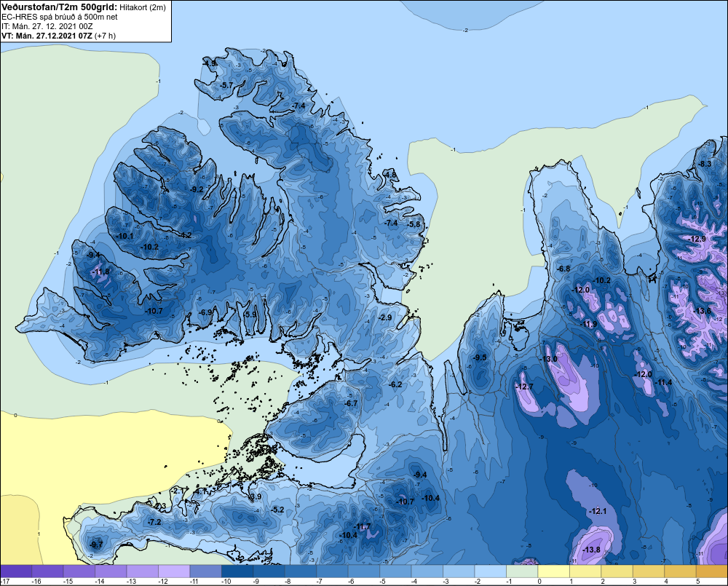Click the -5.2 temperature label
Image resolution: width=728 pixels, height=586 pixels.
277,510
